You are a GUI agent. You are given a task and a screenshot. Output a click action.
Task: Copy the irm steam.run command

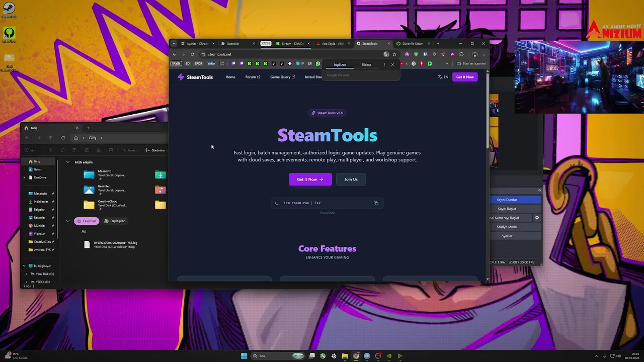pyautogui.click(x=376, y=203)
